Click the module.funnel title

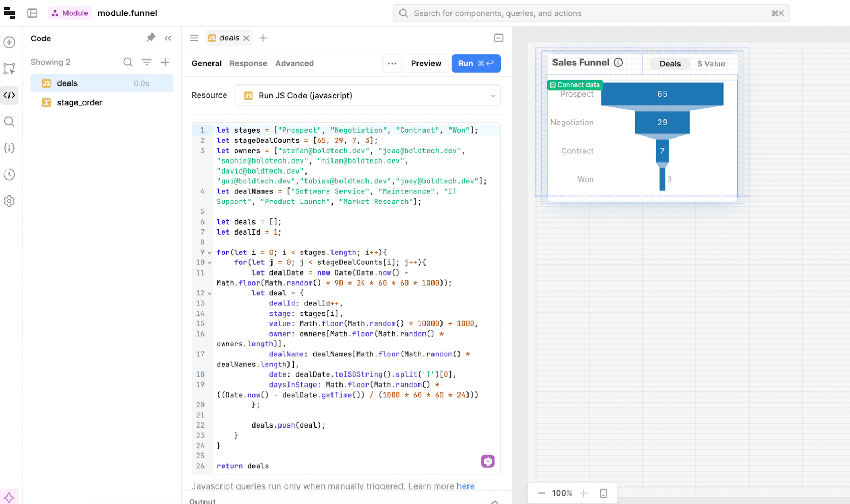127,13
